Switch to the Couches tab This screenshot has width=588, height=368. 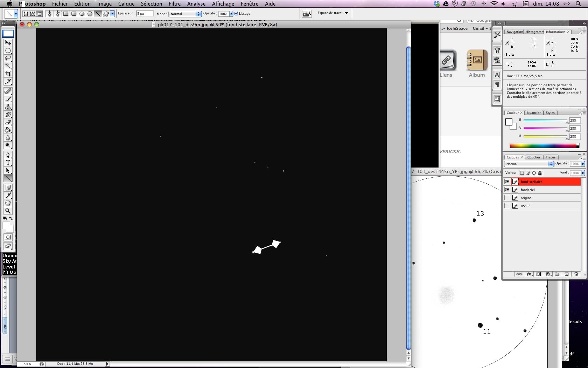[534, 157]
